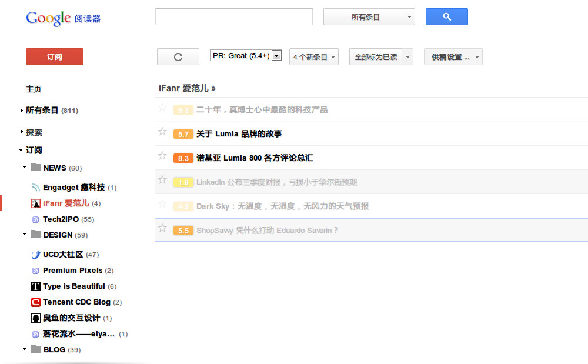The height and width of the screenshot is (364, 588).
Task: Click the 1.9 PostRank score badge
Action: click(183, 182)
